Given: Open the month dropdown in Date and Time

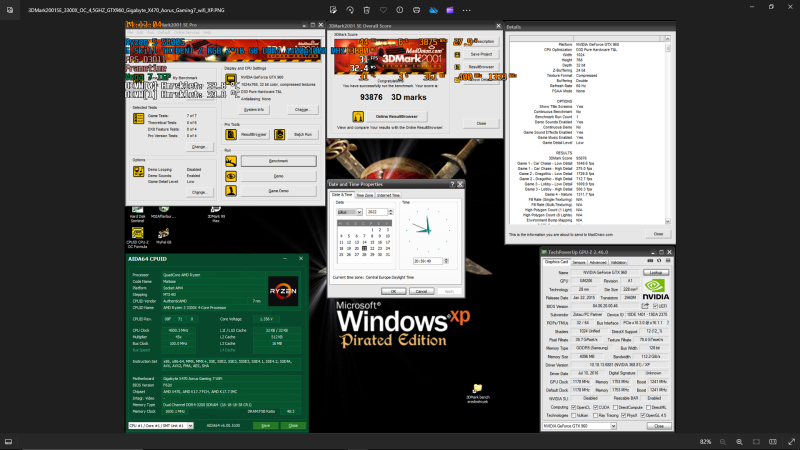Looking at the screenshot, I should pos(359,212).
